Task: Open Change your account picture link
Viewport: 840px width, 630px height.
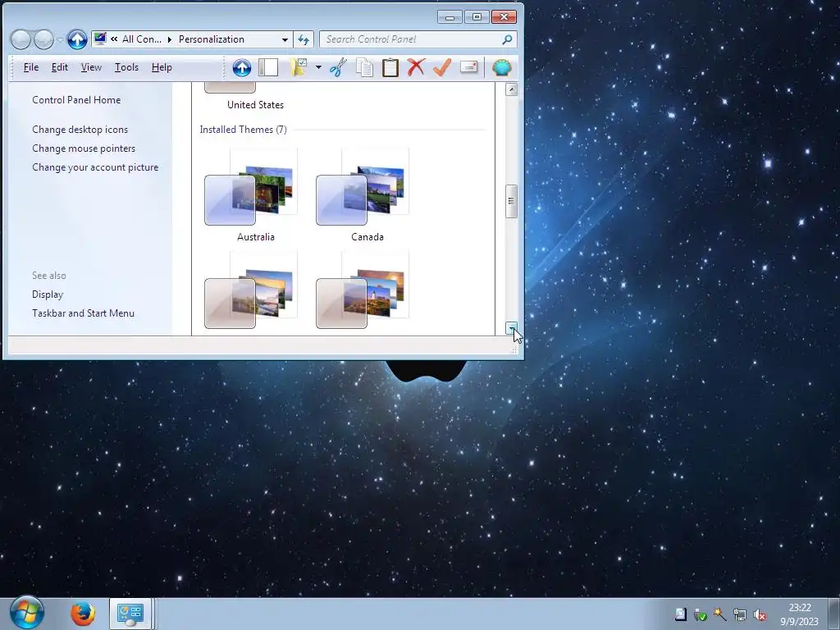Action: click(95, 167)
